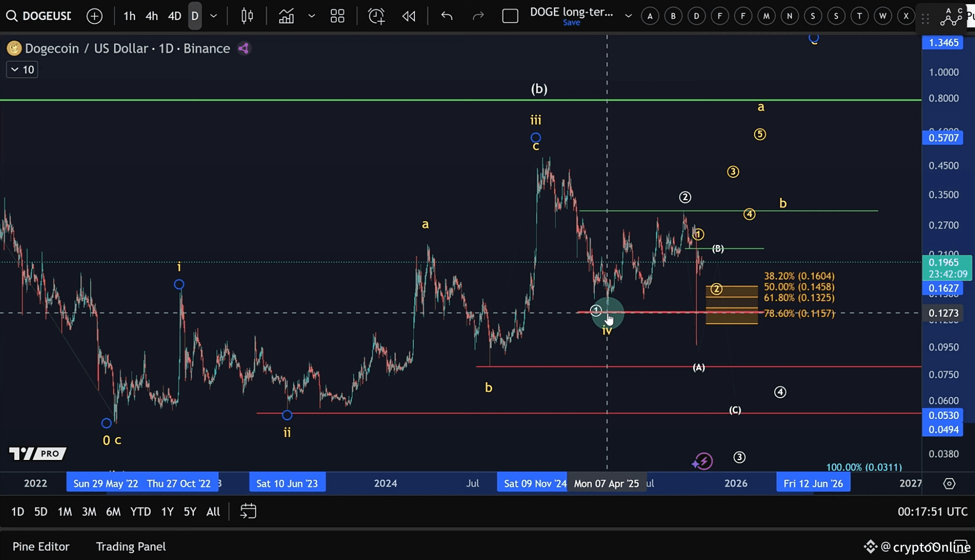Set range to 1M
The height and width of the screenshot is (560, 975).
pyautogui.click(x=65, y=512)
